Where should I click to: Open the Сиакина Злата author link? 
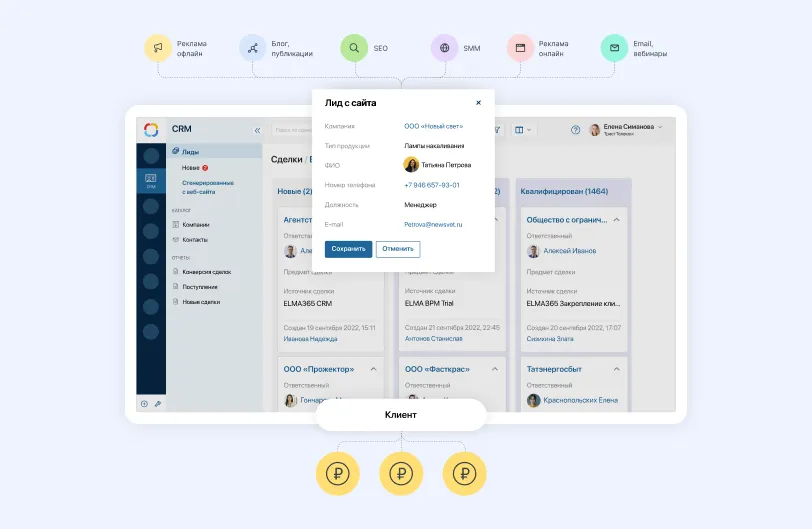click(550, 339)
